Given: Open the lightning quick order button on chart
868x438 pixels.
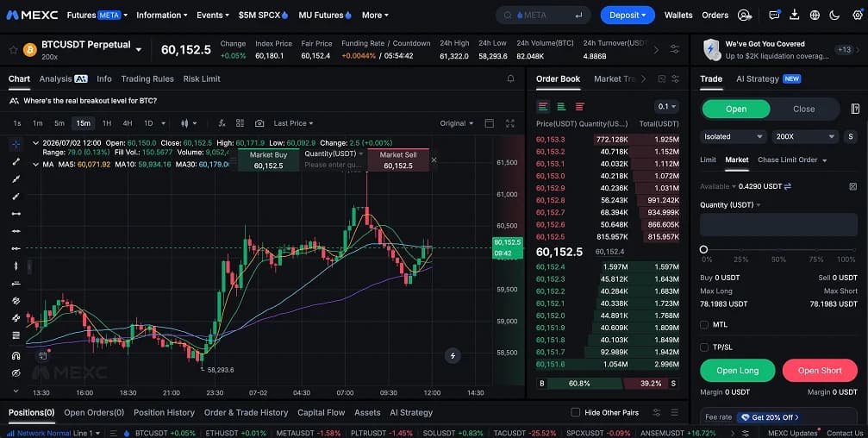Looking at the screenshot, I should [453, 355].
